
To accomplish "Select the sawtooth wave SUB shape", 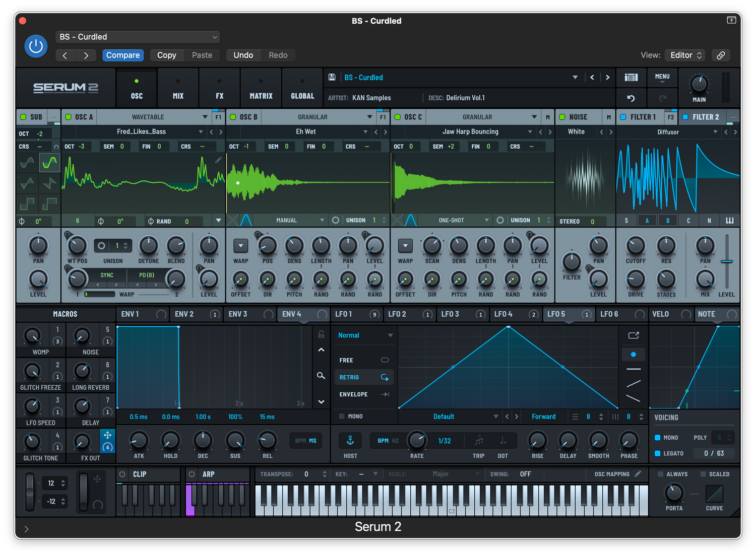I will [49, 183].
